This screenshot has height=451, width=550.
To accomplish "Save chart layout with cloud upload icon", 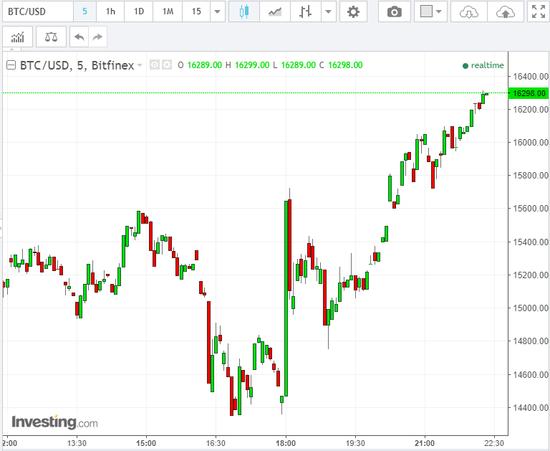I will coord(505,12).
